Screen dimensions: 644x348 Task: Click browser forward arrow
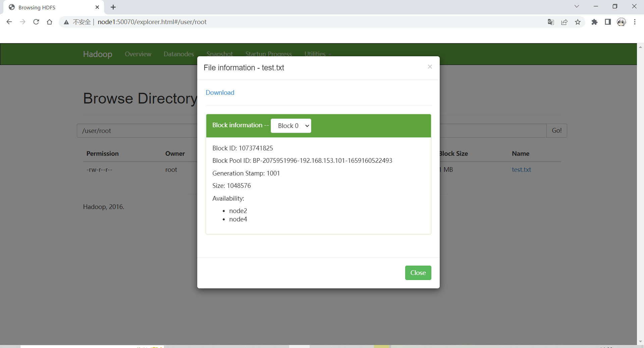pos(22,22)
